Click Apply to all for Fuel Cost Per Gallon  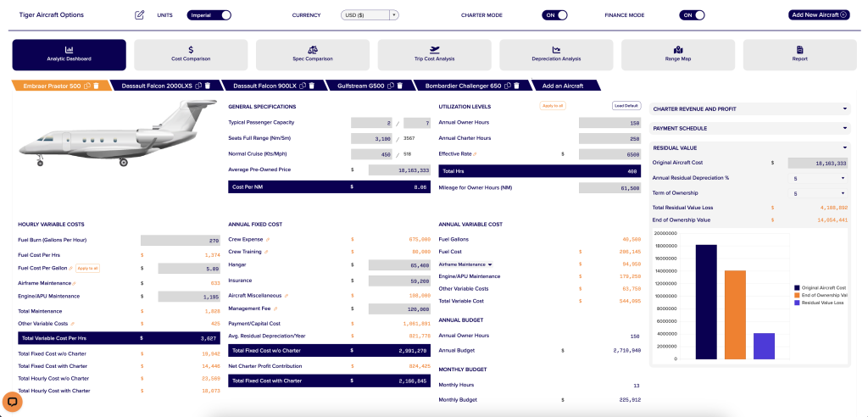click(x=87, y=268)
